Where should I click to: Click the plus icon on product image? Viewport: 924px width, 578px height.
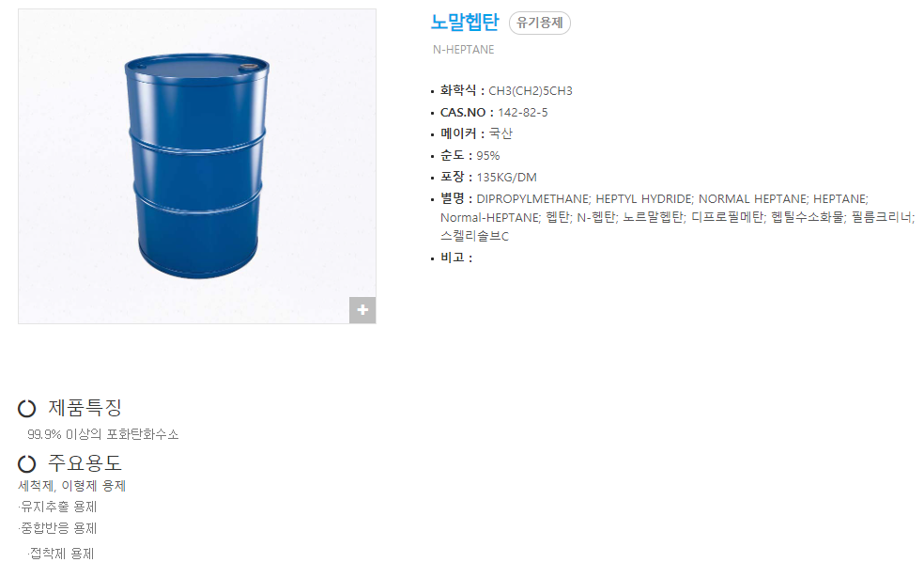click(362, 310)
